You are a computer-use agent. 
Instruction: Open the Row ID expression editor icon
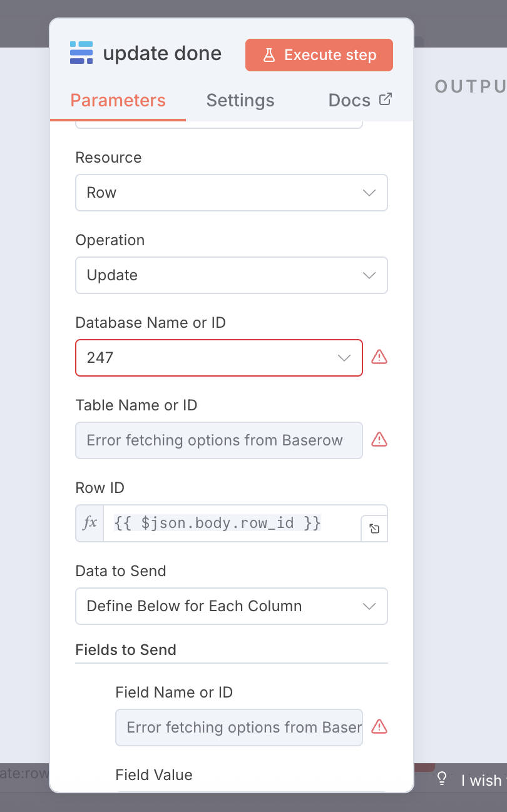click(x=374, y=529)
